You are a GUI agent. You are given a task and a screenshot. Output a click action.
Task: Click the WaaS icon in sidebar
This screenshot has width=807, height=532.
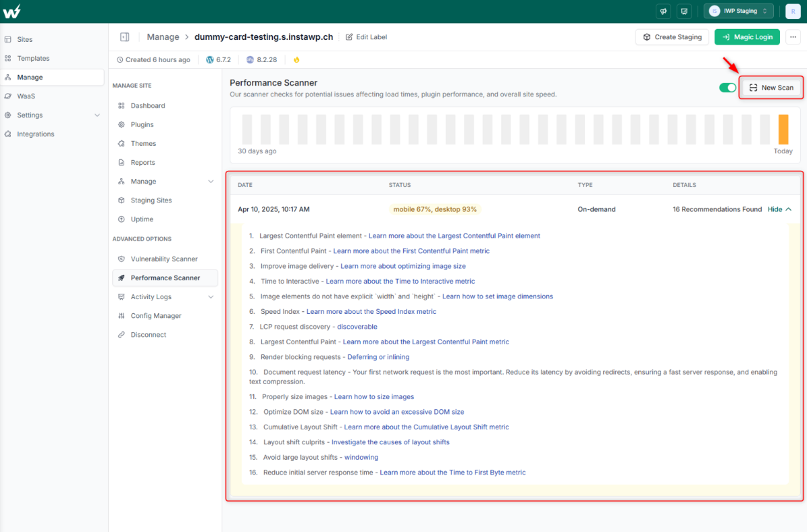coord(7,97)
